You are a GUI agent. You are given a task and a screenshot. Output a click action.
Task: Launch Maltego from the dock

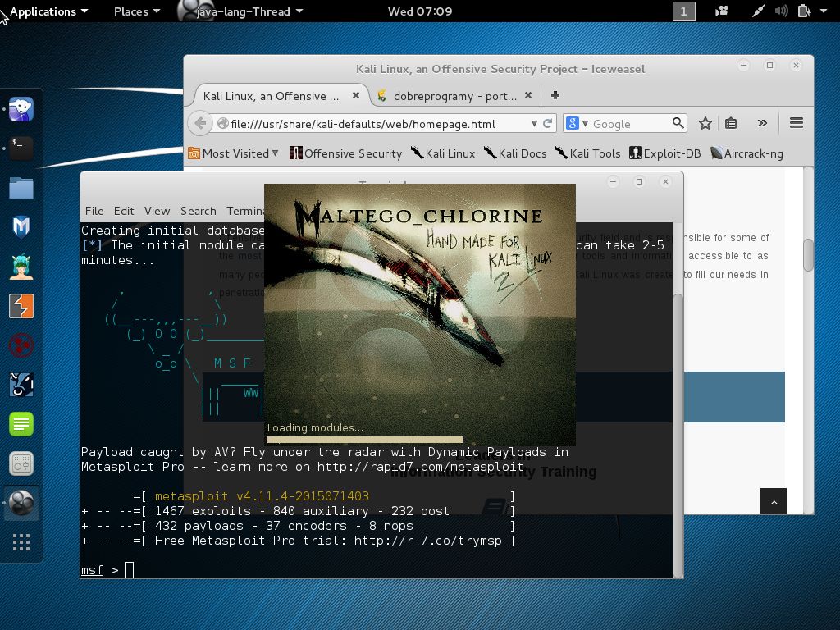pyautogui.click(x=21, y=227)
